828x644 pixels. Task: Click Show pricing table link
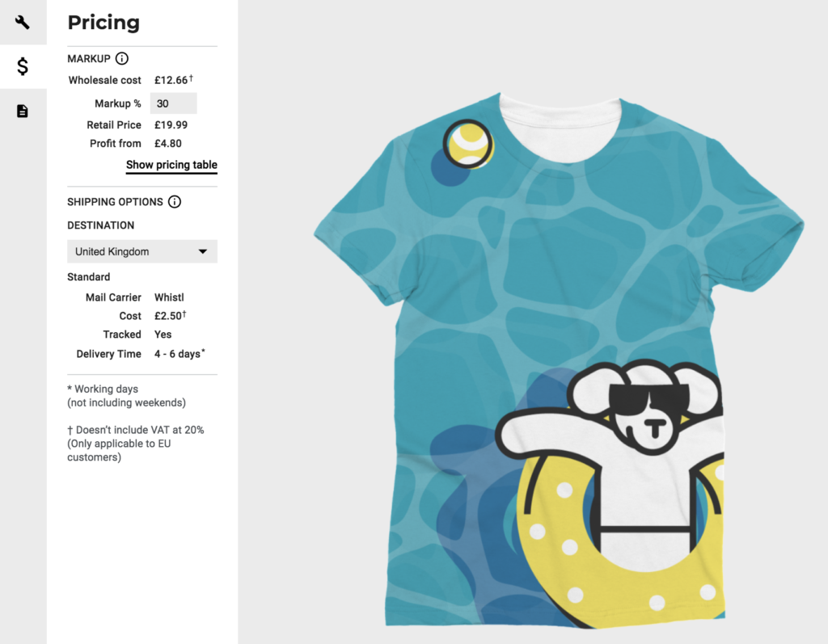(x=171, y=165)
